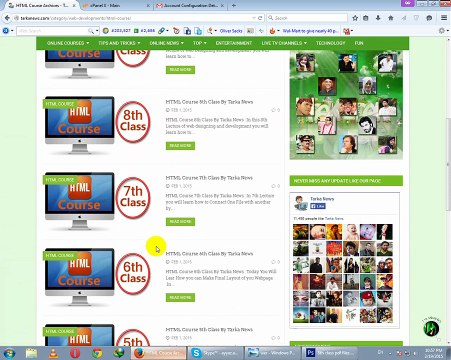
Task: Open the URL bar history dropdown arrow
Action: pos(254,18)
